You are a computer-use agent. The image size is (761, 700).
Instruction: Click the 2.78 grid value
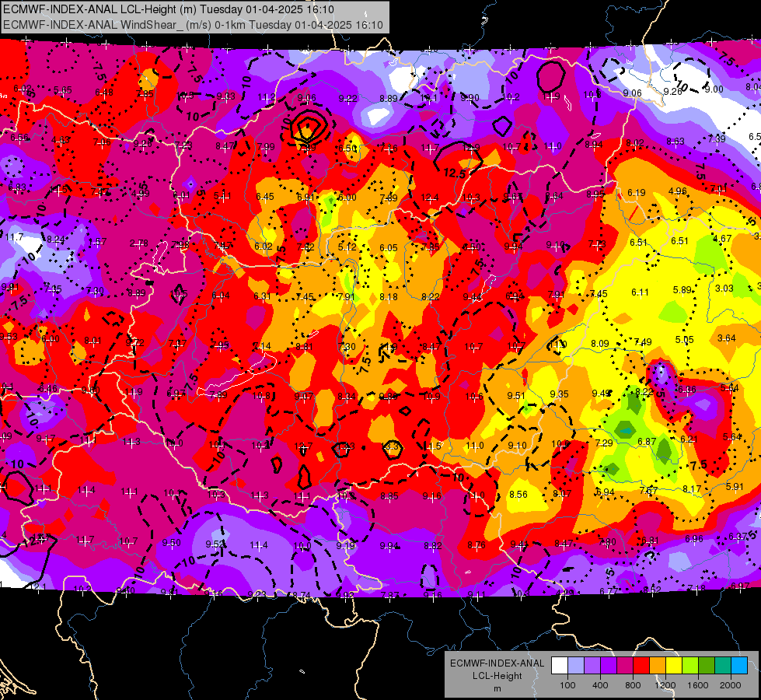pyautogui.click(x=139, y=243)
